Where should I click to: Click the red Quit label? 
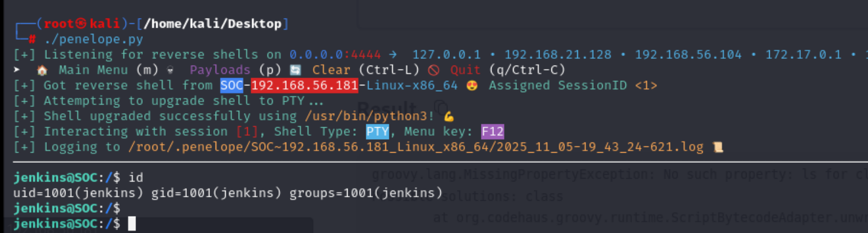point(466,70)
